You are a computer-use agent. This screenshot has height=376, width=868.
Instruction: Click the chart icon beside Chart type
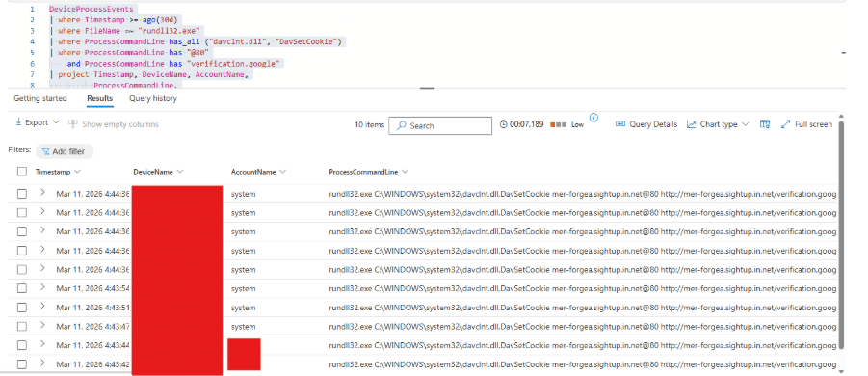692,124
